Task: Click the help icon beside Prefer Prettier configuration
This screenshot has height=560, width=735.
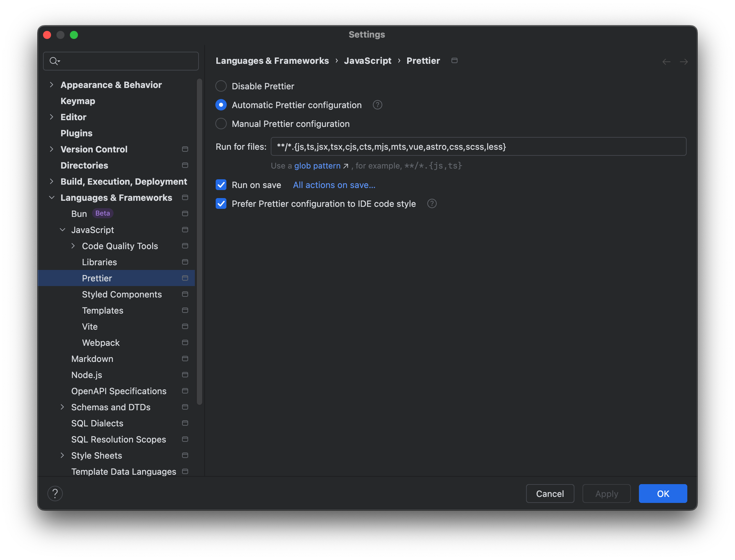Action: pos(432,203)
